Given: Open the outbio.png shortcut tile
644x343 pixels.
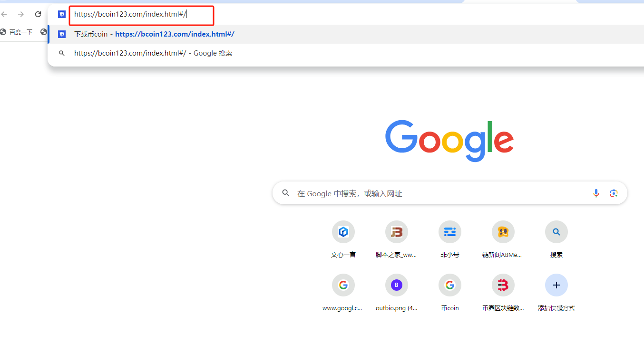Looking at the screenshot, I should (396, 286).
